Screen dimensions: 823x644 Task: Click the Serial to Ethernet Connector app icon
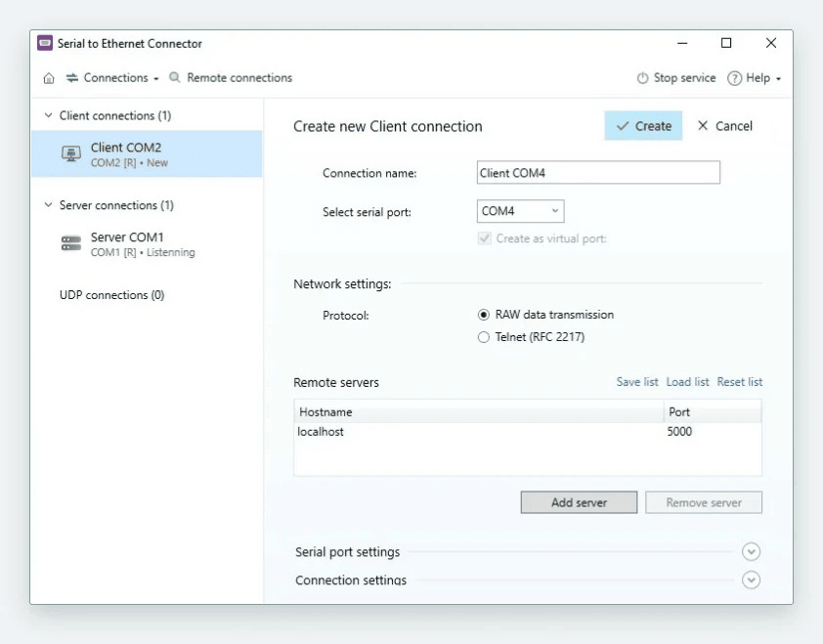coord(45,43)
